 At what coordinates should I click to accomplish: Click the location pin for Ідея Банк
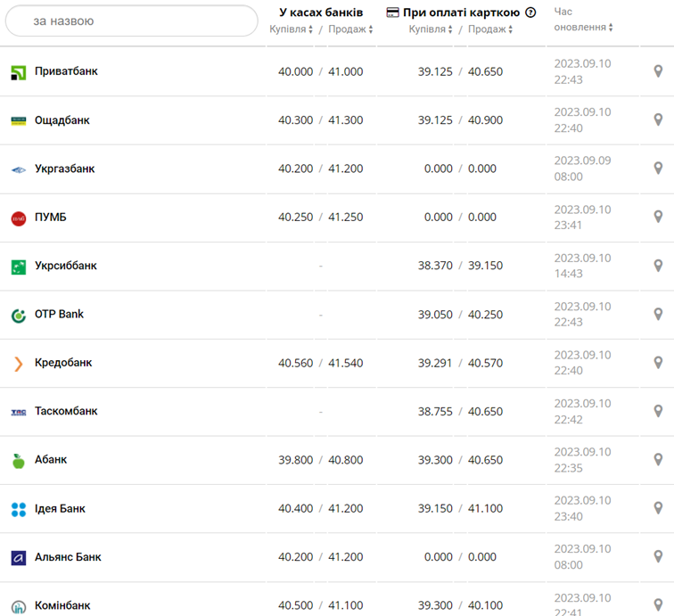click(x=658, y=508)
